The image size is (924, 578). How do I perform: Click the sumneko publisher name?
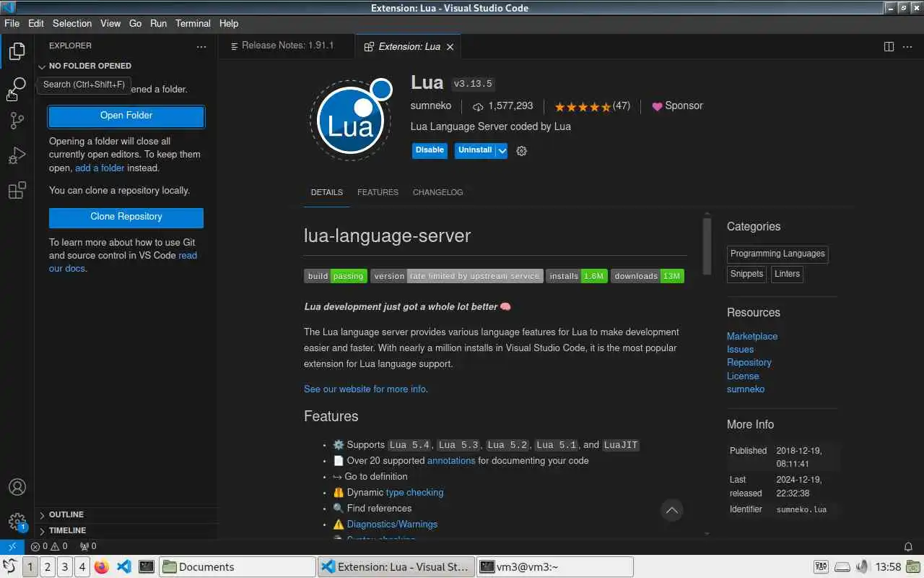click(x=431, y=106)
